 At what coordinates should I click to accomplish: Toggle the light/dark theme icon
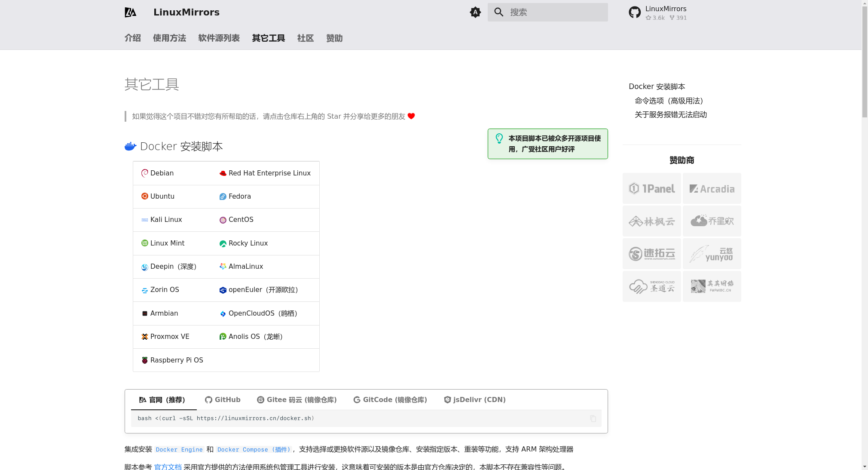(475, 12)
